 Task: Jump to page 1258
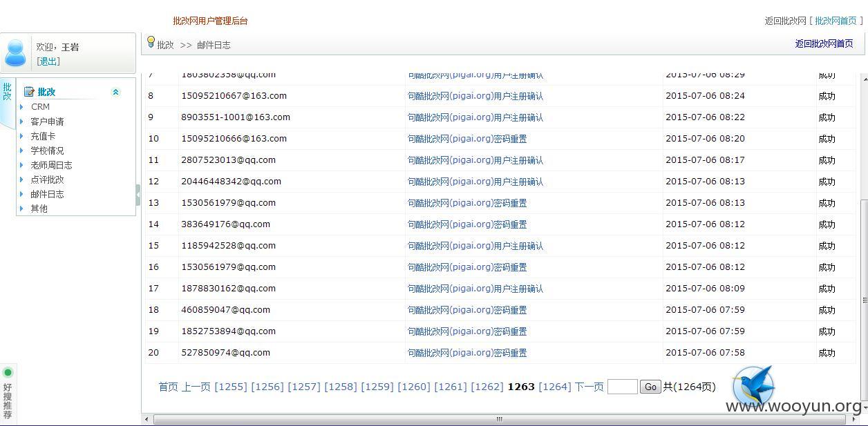341,387
